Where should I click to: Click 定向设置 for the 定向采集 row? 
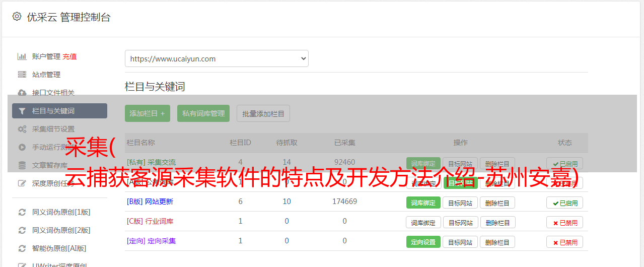[423, 242]
